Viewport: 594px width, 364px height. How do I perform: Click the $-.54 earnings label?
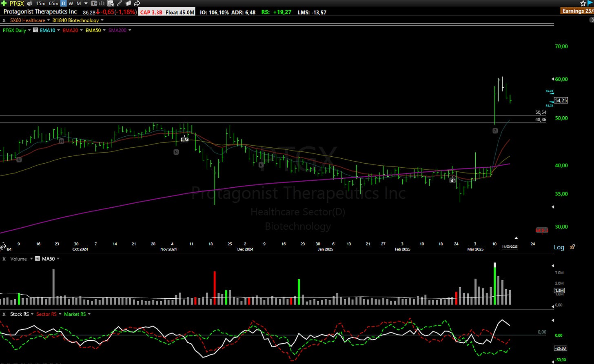click(x=185, y=140)
